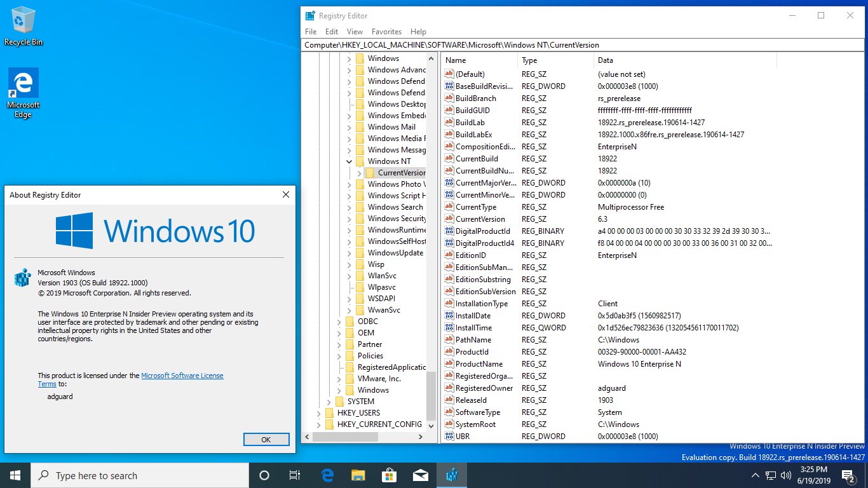Collapse the Windows NT tree node
The image size is (868, 488).
point(349,161)
